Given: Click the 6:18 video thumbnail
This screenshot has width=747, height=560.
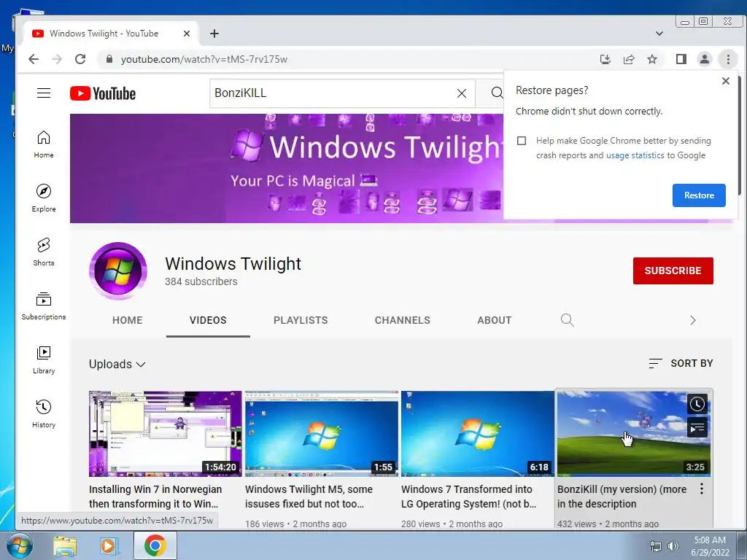Looking at the screenshot, I should click(x=477, y=433).
